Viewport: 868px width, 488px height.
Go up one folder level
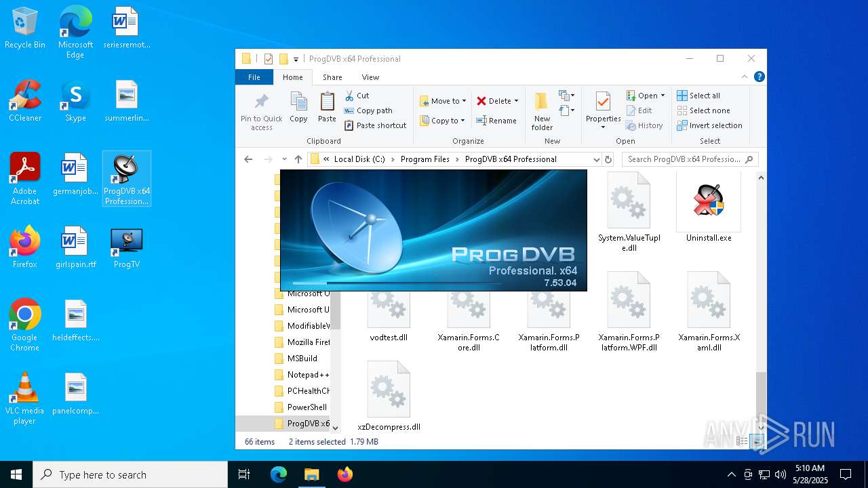coord(298,159)
